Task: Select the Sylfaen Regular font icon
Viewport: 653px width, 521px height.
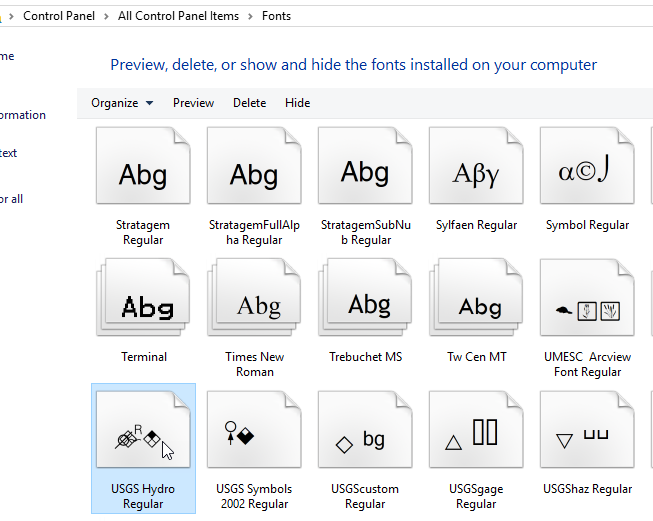Action: (x=476, y=165)
